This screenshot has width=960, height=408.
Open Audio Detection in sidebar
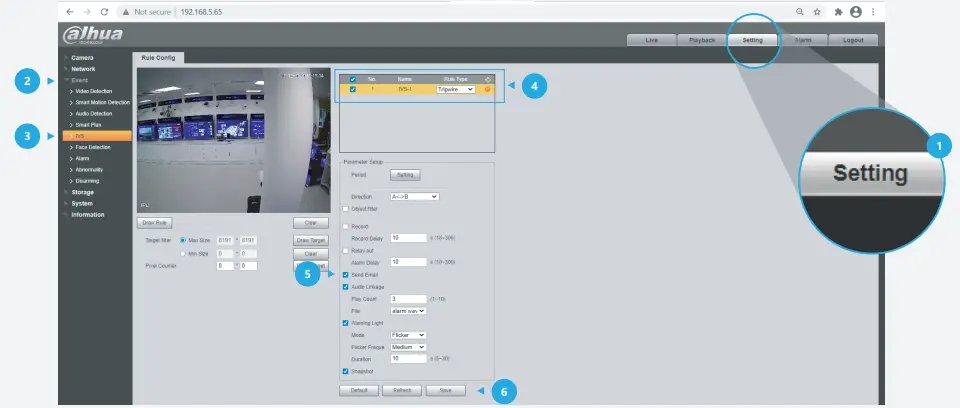[x=94, y=113]
